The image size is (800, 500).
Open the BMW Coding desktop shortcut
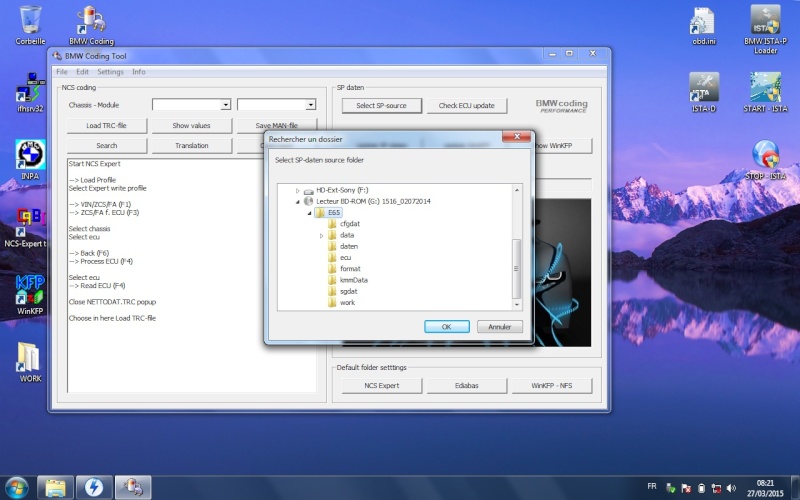click(x=91, y=26)
